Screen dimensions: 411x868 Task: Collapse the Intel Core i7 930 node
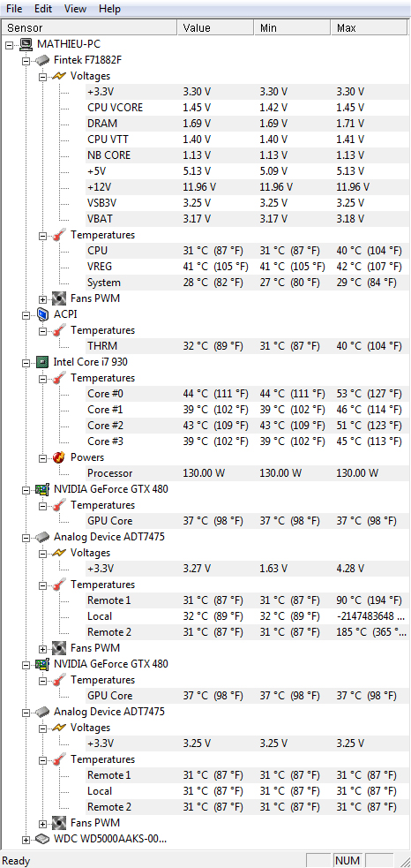click(x=26, y=363)
